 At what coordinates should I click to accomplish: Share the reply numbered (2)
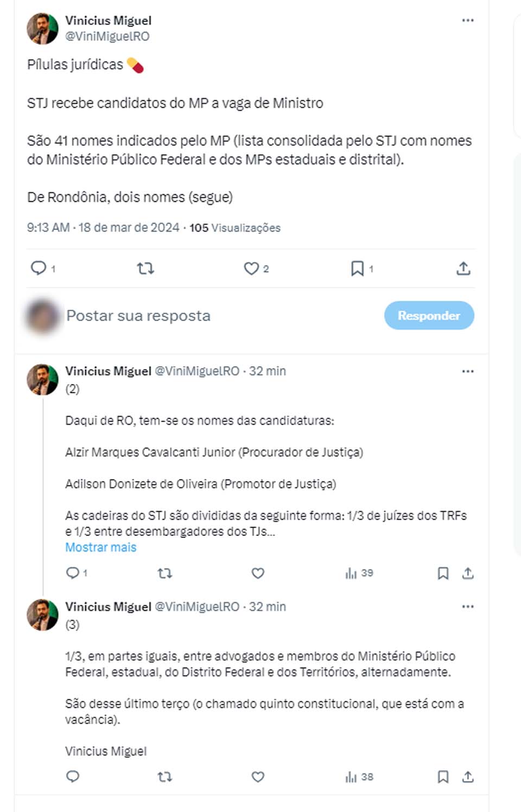pyautogui.click(x=468, y=573)
